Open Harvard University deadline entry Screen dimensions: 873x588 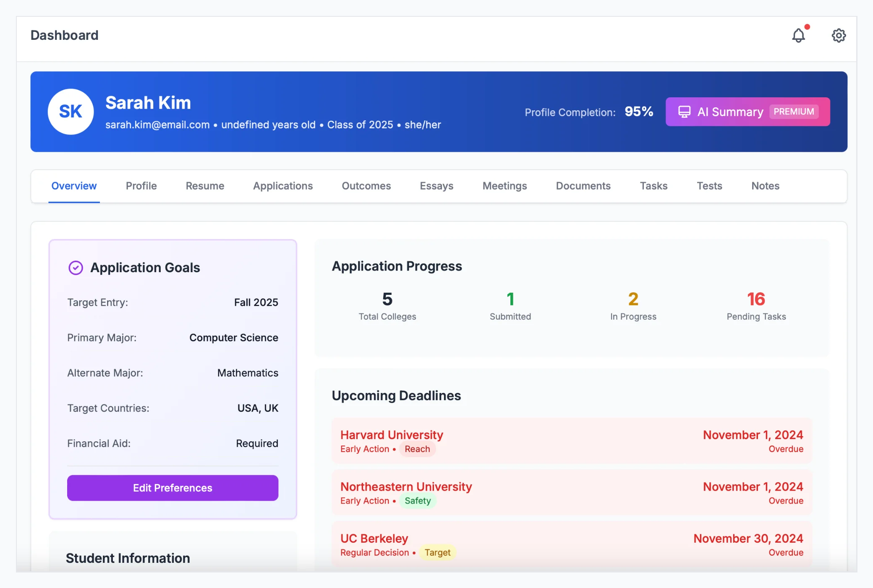[x=392, y=435]
